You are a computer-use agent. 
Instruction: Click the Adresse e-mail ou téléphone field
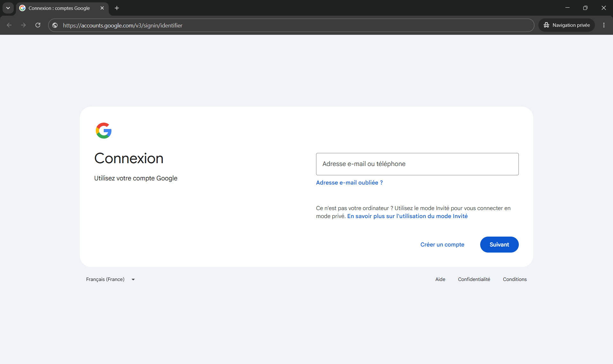(417, 164)
